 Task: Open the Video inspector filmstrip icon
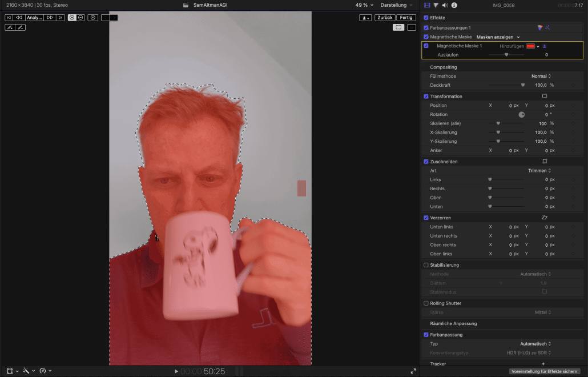427,5
